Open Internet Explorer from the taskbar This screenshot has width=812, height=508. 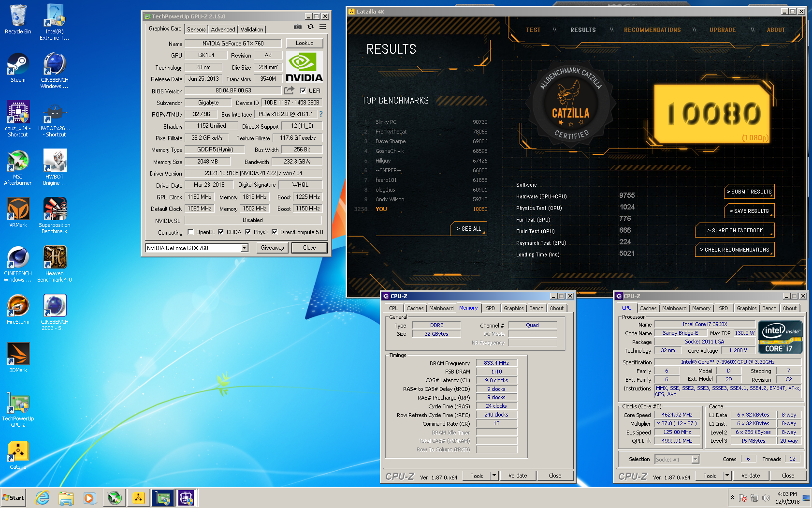click(x=43, y=497)
